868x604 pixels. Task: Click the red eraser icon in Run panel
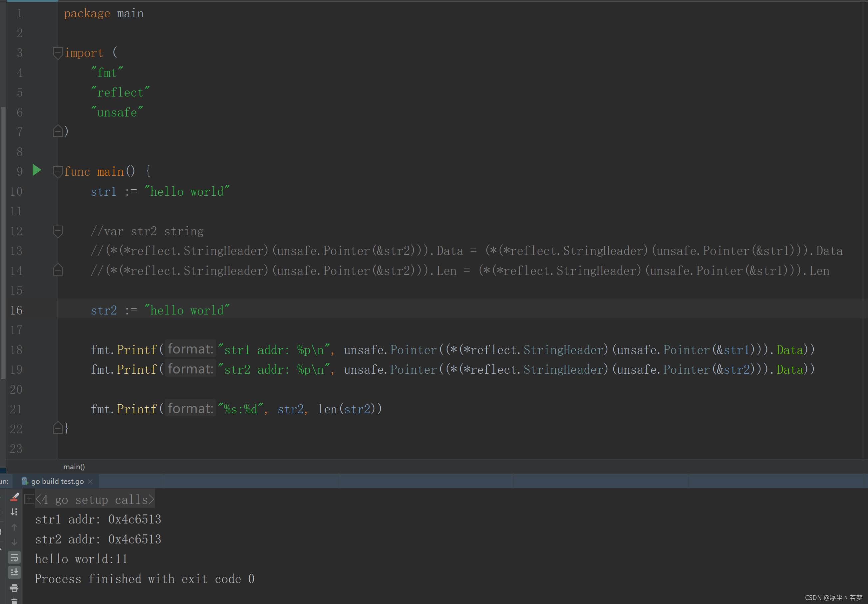click(14, 497)
